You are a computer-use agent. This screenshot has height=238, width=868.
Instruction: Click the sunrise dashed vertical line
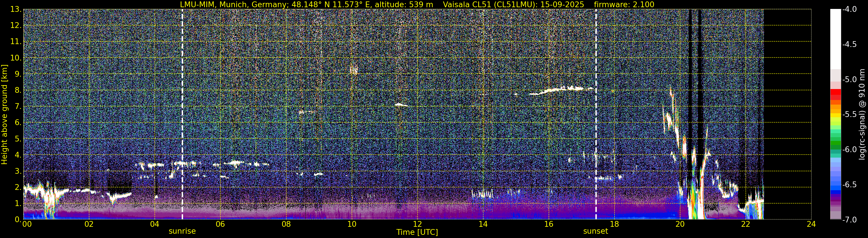coord(182,114)
